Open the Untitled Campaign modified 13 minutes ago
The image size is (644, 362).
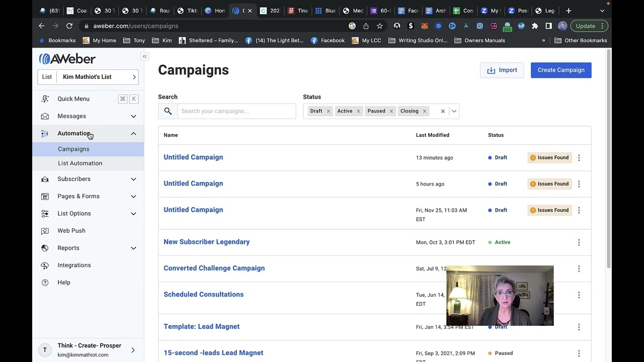tap(193, 157)
